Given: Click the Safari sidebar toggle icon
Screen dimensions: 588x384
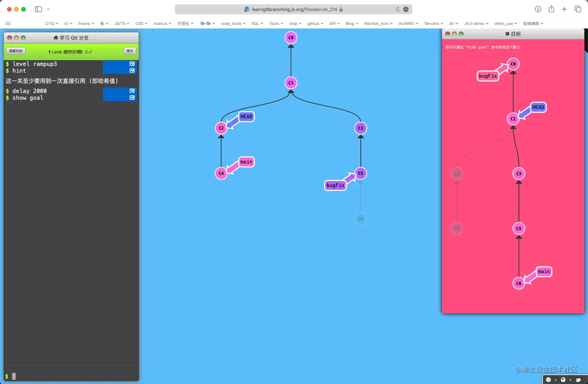Looking at the screenshot, I should [x=38, y=9].
